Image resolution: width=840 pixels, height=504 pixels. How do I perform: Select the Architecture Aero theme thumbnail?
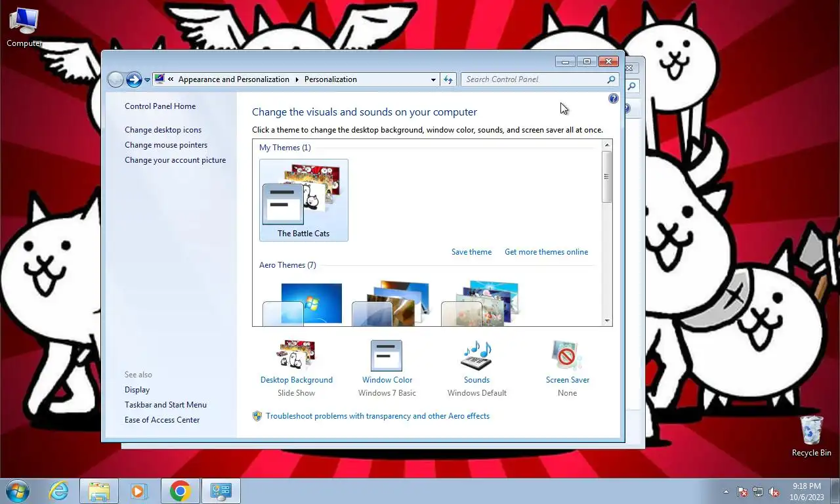[392, 304]
